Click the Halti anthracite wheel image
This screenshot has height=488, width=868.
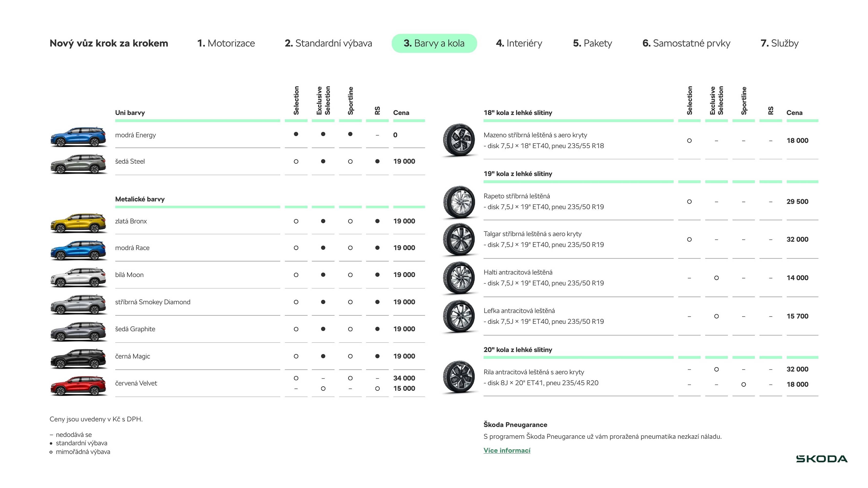(459, 277)
